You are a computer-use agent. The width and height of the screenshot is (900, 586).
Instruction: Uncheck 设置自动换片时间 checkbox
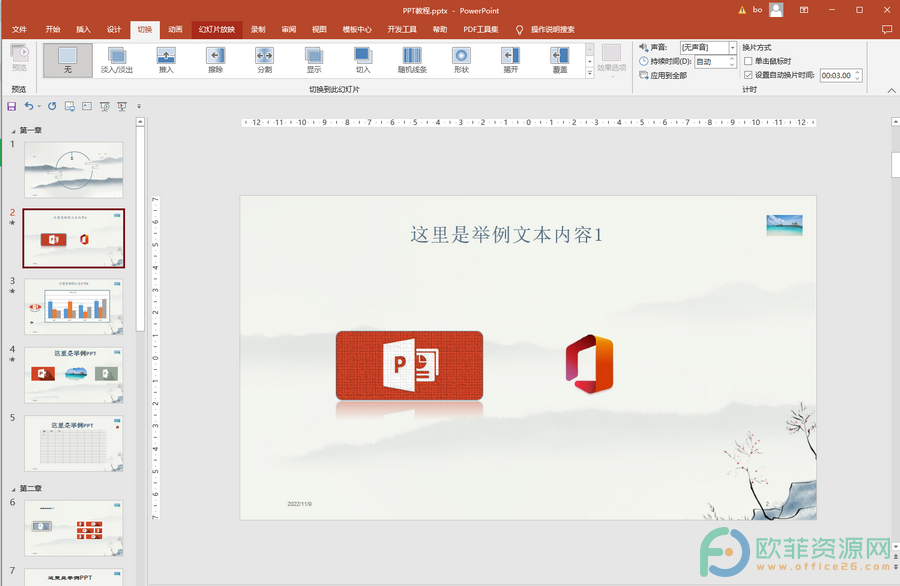748,75
